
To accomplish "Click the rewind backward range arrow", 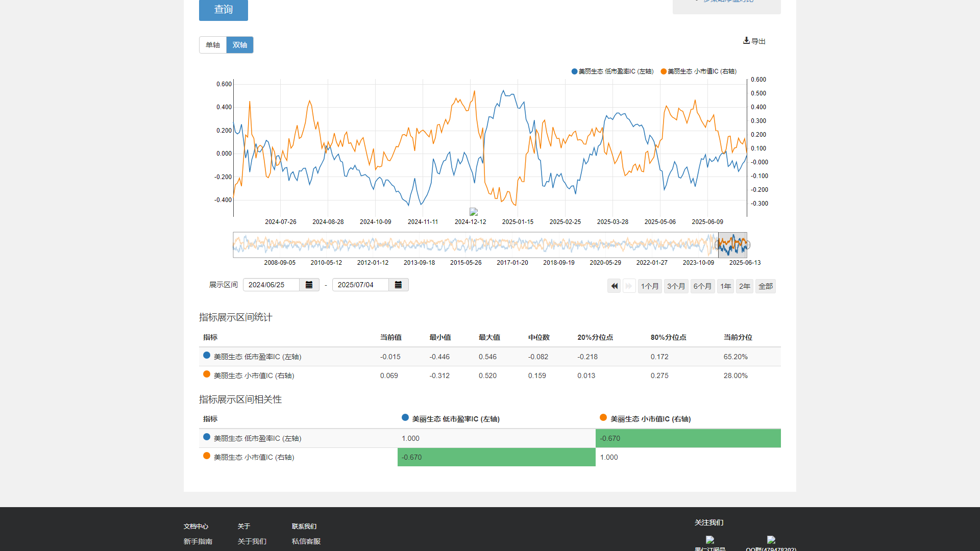I will [614, 286].
